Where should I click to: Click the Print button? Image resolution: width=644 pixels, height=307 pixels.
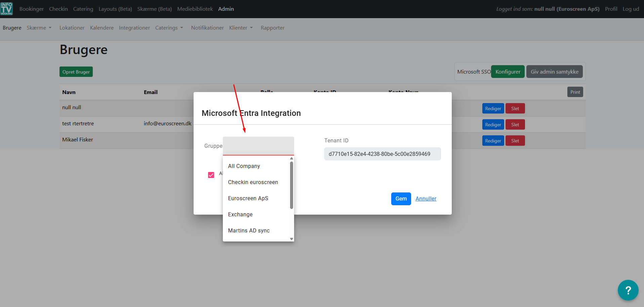coord(575,92)
